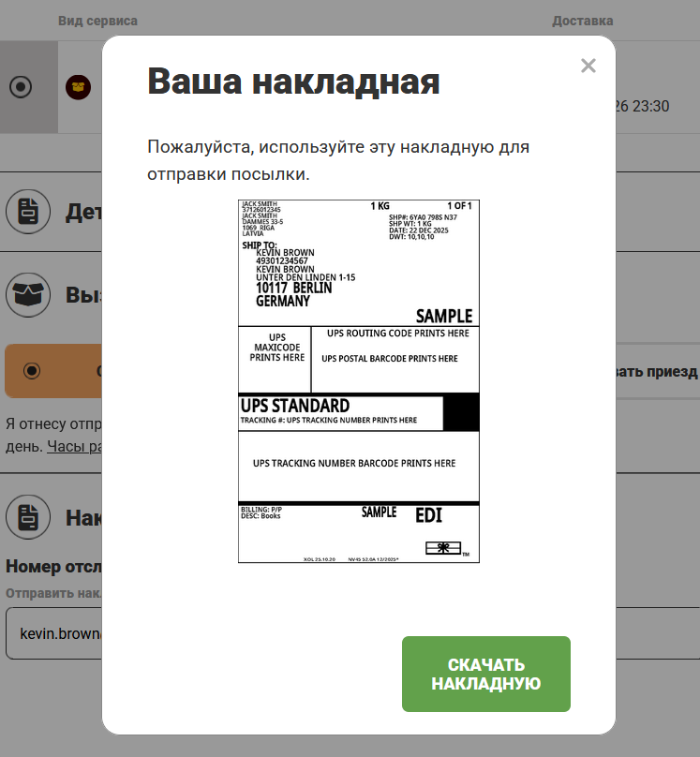
Task: Expand the Вы… section heading
Action: (x=83, y=295)
